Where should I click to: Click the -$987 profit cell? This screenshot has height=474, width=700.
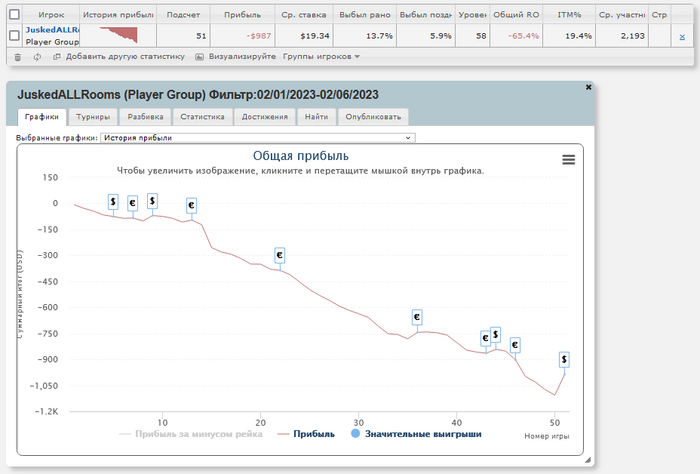[242, 36]
